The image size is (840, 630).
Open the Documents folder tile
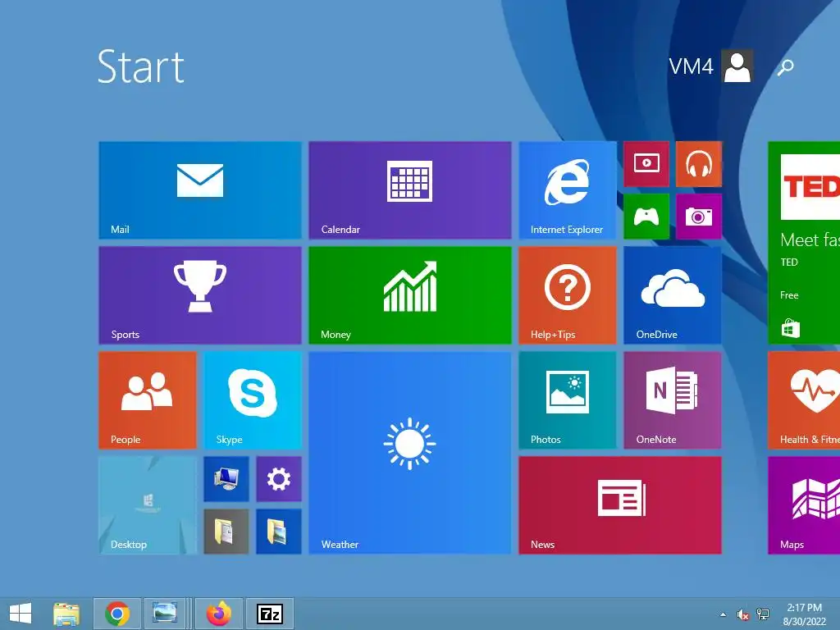pos(226,532)
